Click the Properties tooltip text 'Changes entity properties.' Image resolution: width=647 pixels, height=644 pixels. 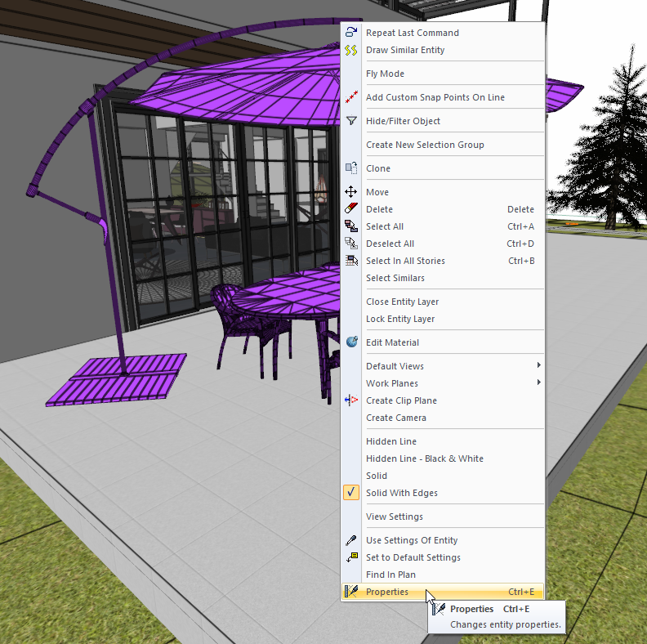[x=505, y=624]
